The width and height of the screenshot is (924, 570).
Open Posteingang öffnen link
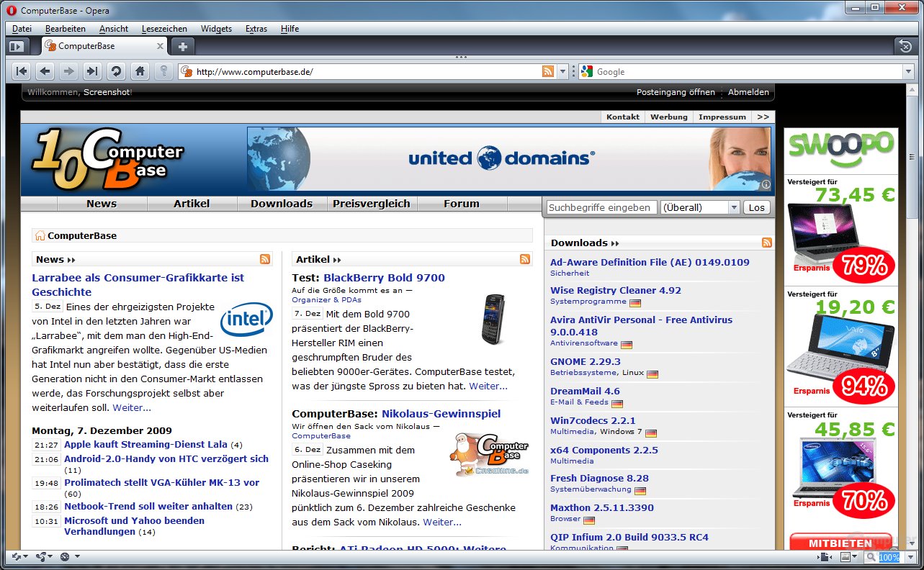(676, 92)
